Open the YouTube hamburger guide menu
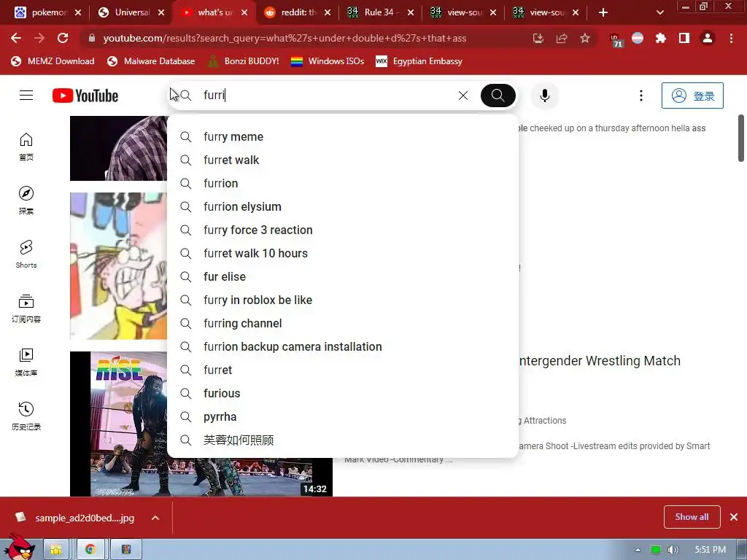 26,96
